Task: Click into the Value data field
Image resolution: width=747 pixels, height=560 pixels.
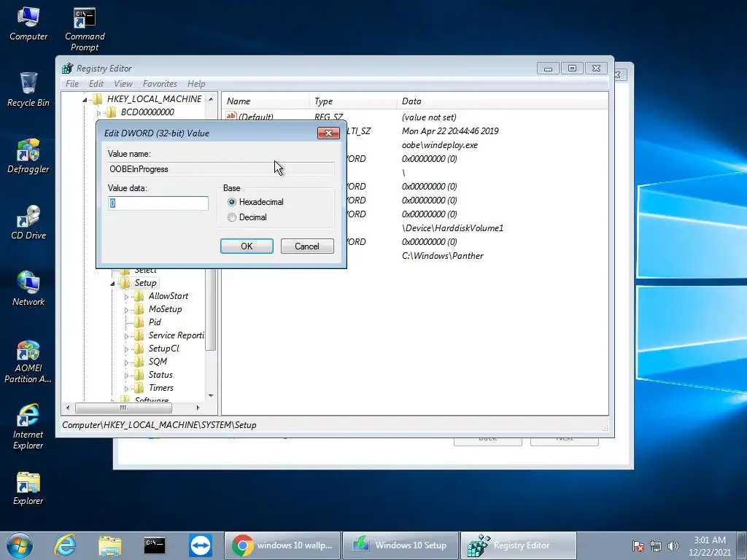Action: pyautogui.click(x=158, y=203)
